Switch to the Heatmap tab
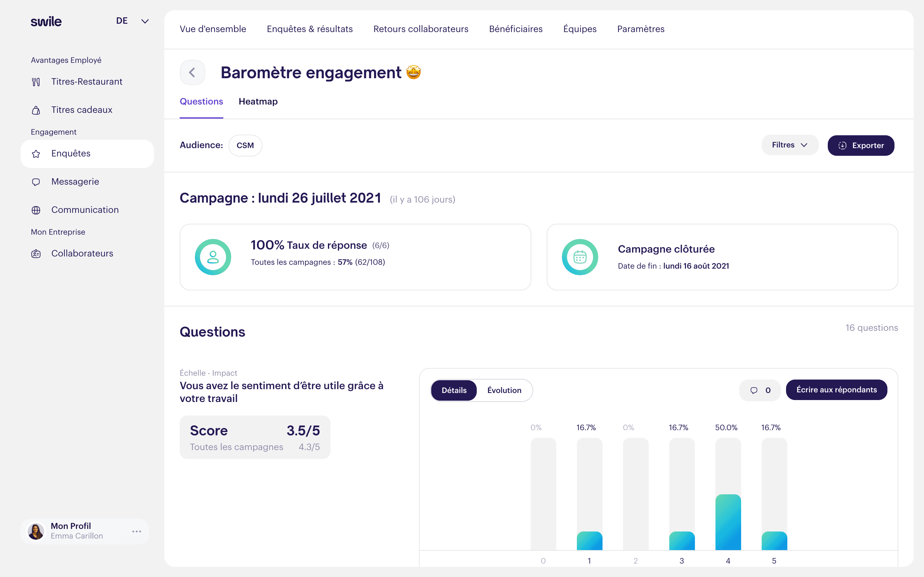Image resolution: width=924 pixels, height=577 pixels. [258, 102]
